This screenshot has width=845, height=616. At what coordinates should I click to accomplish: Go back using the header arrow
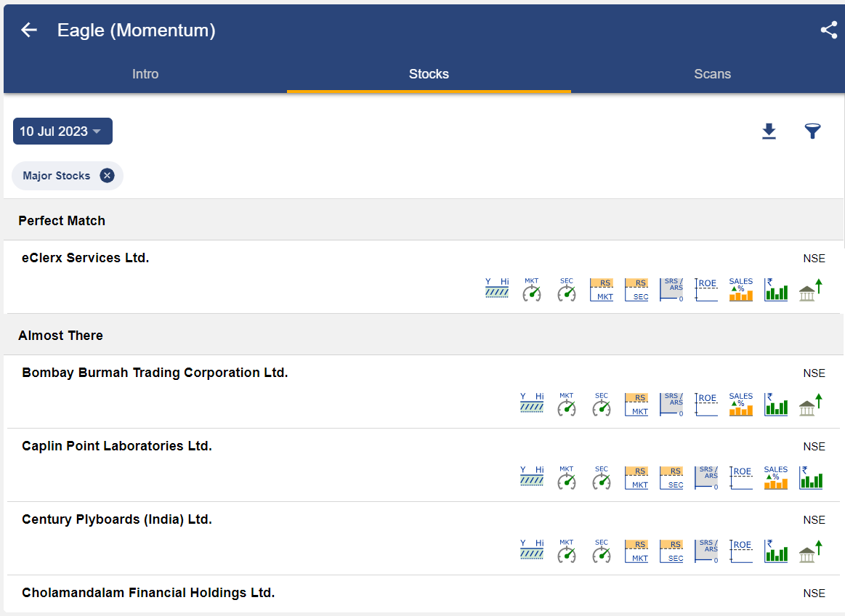tap(29, 31)
